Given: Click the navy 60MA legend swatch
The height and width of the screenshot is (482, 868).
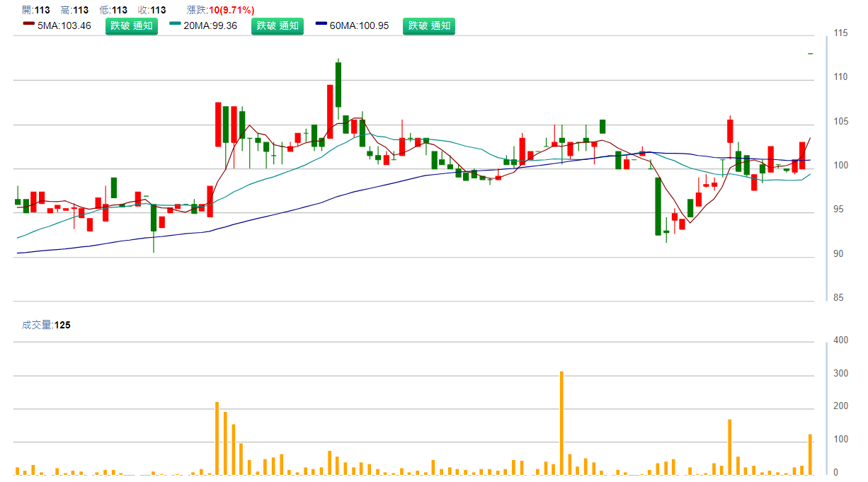Looking at the screenshot, I should pyautogui.click(x=322, y=24).
